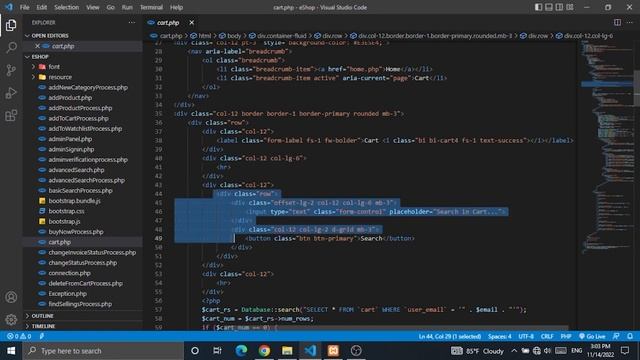Open deleteFromCartProcess.php file
640x360 pixels.
(85, 283)
